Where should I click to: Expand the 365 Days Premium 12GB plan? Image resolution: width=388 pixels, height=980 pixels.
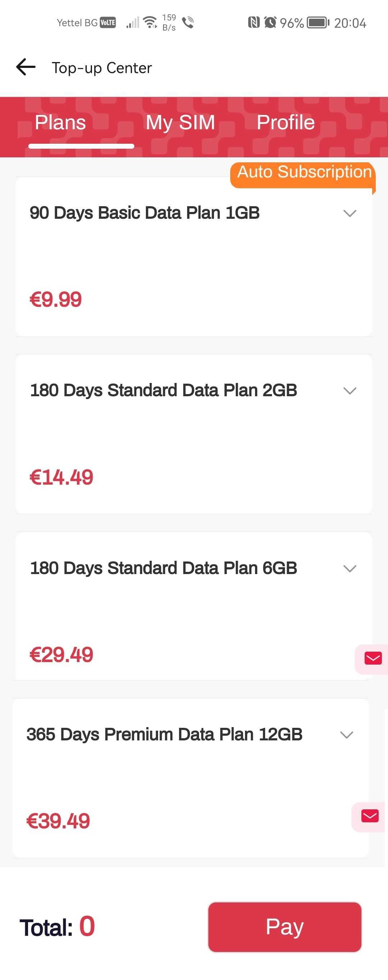coord(347,735)
